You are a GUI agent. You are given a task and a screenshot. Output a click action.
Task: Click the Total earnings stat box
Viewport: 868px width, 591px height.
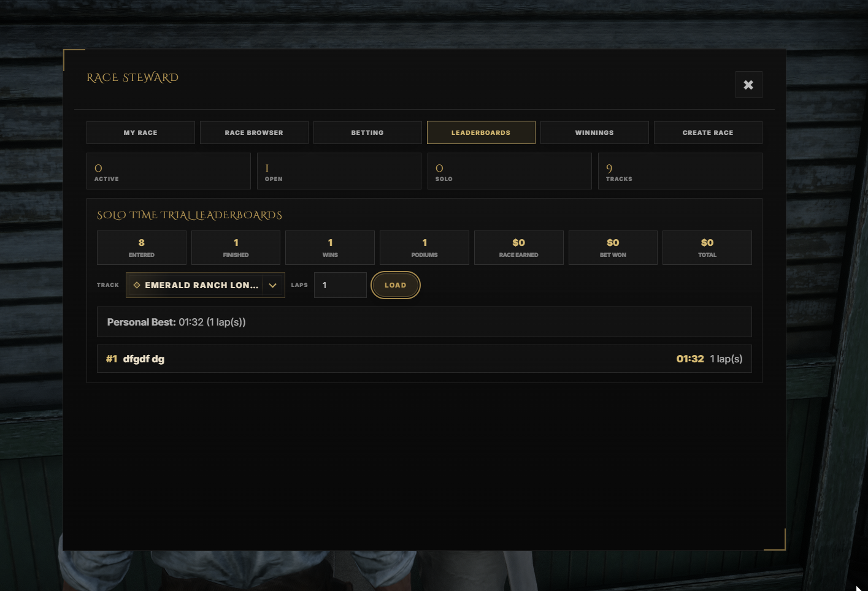coord(707,248)
